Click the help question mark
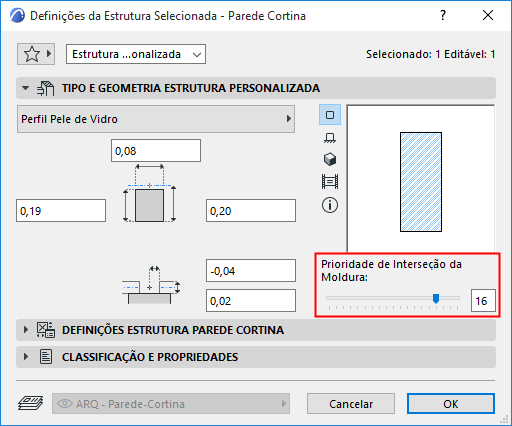Viewport: 512px width, 426px height. (x=443, y=15)
